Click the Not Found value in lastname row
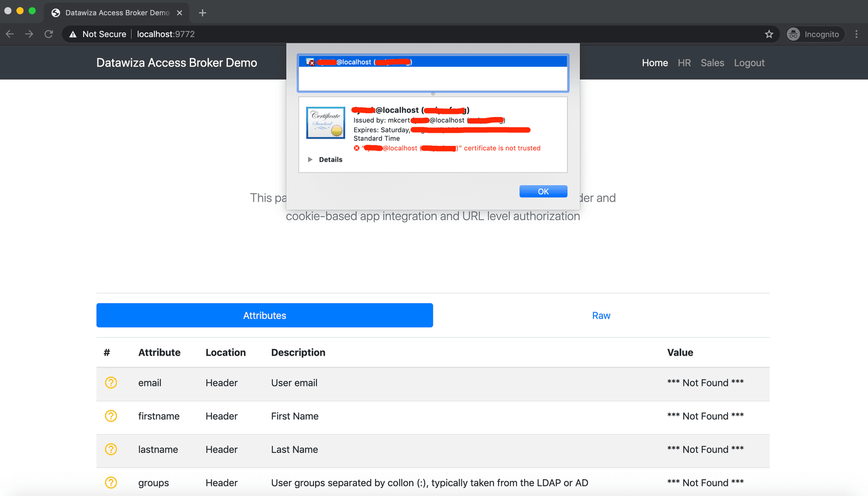The image size is (868, 496). [x=705, y=449]
